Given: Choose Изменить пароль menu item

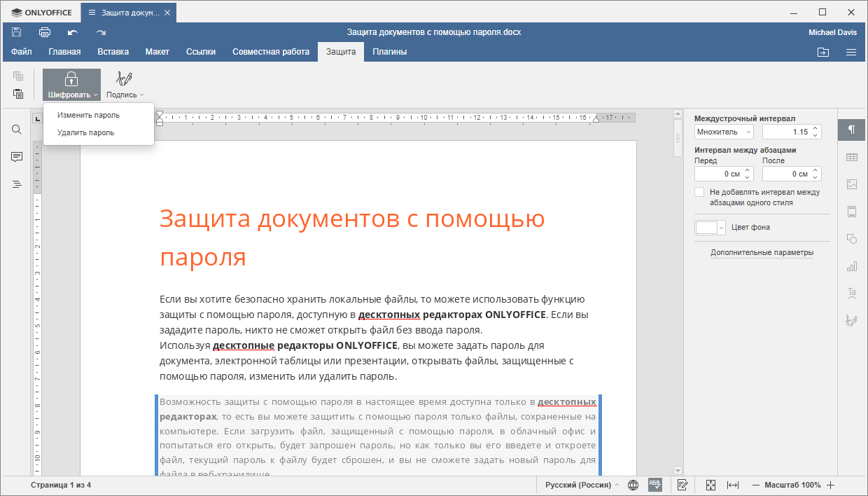Looking at the screenshot, I should tap(99, 115).
